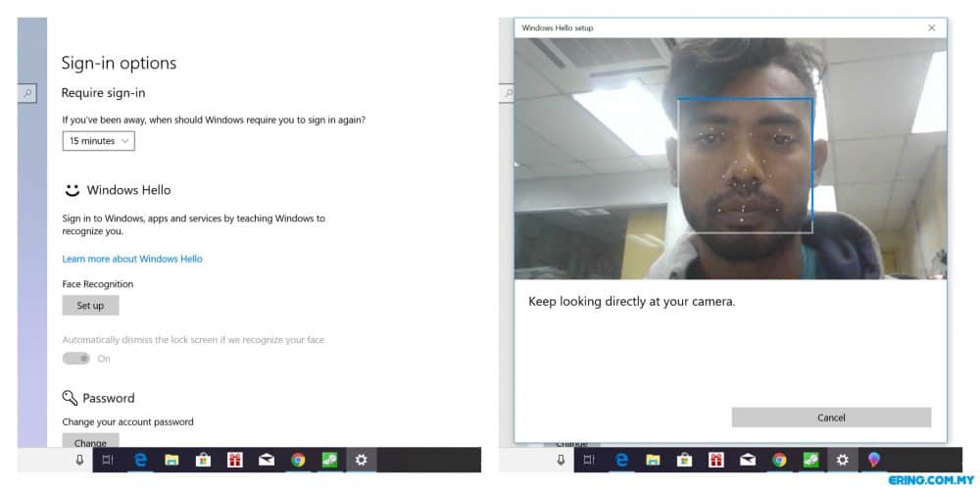
Task: Click red gift icon below Hello setup dialog
Action: point(716,461)
